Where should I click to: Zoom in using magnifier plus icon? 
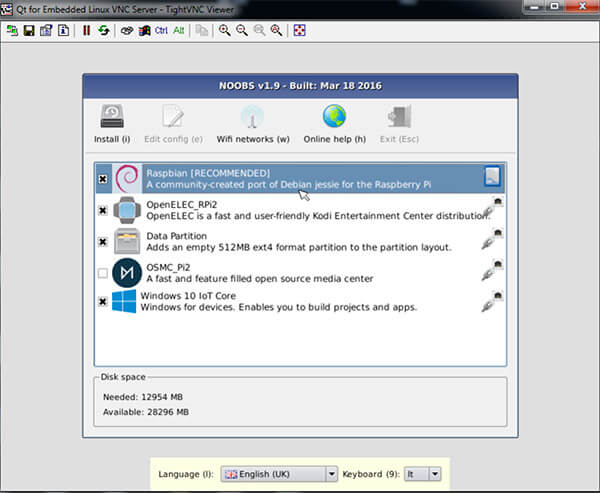point(225,31)
